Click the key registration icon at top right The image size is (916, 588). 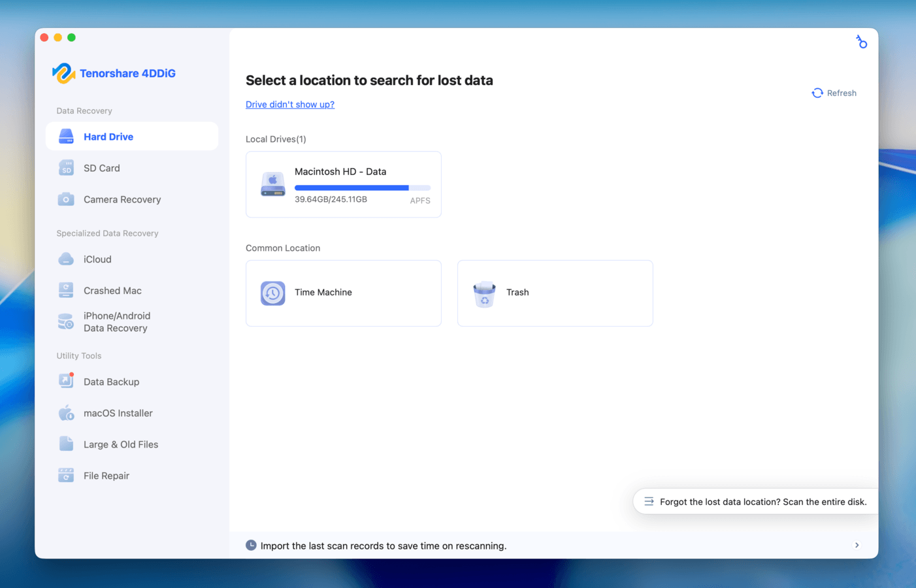coord(862,41)
